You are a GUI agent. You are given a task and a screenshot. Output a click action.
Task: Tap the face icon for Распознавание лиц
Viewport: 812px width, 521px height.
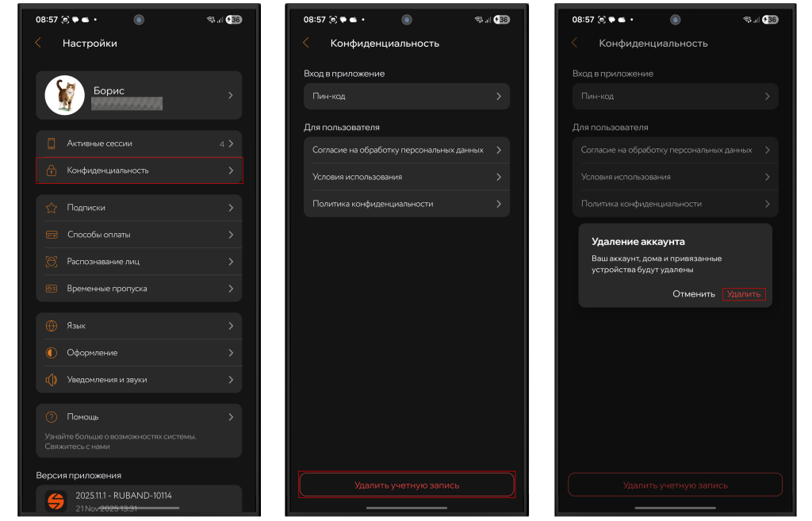pyautogui.click(x=52, y=262)
